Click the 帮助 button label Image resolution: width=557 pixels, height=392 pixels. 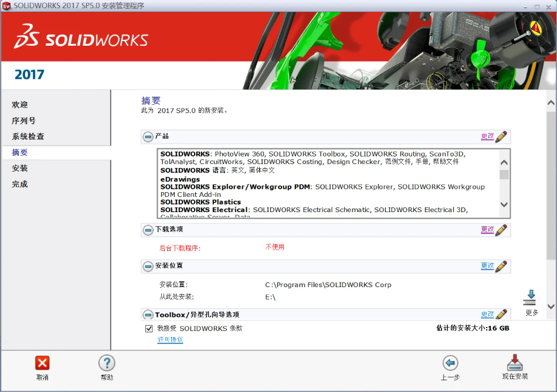tap(107, 377)
